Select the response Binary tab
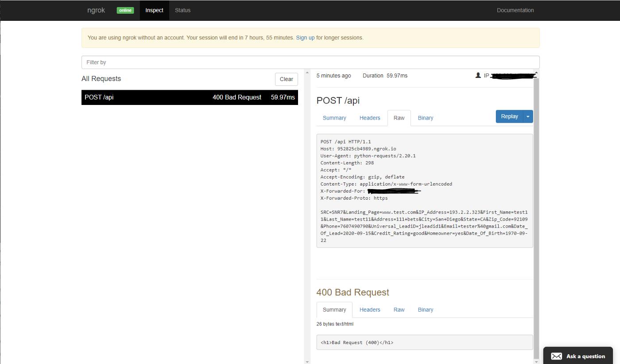 (425, 310)
